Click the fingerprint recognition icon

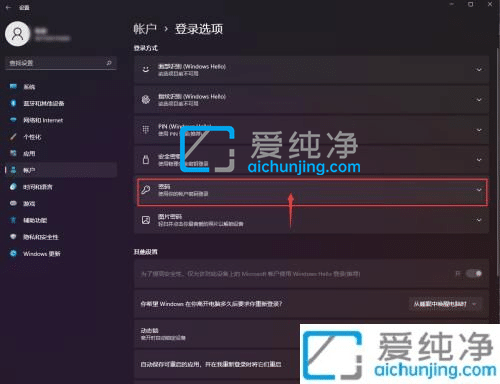(146, 99)
